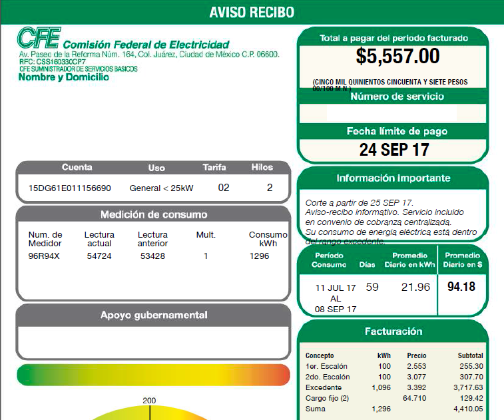Image resolution: width=504 pixels, height=420 pixels.
Task: Click the '200' gauge marker label
Action: tap(149, 401)
